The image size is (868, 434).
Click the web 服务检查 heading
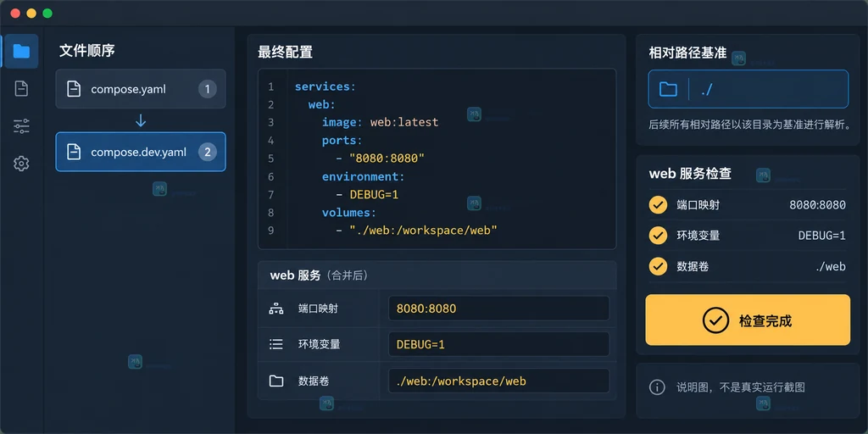(x=690, y=174)
